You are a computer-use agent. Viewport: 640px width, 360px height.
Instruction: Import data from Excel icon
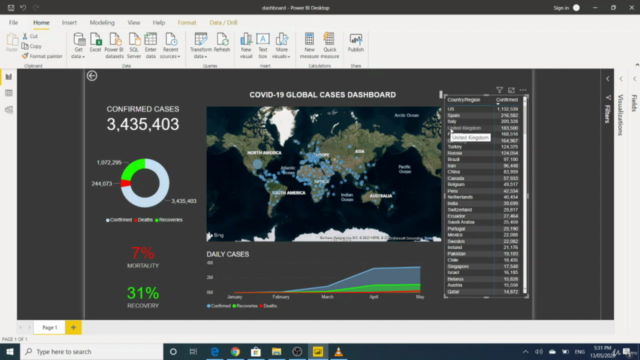tap(96, 42)
